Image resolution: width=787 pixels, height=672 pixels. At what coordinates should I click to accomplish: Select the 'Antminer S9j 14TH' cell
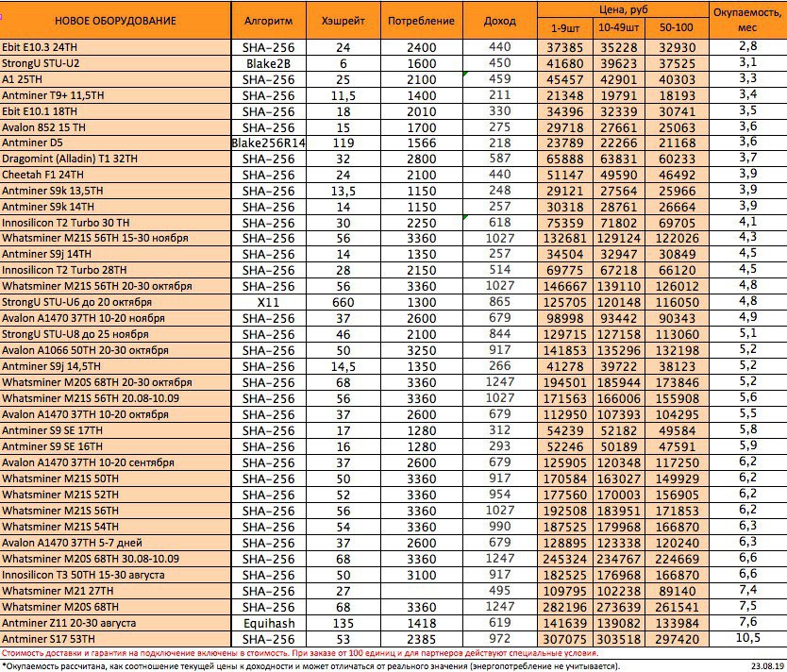[115, 254]
